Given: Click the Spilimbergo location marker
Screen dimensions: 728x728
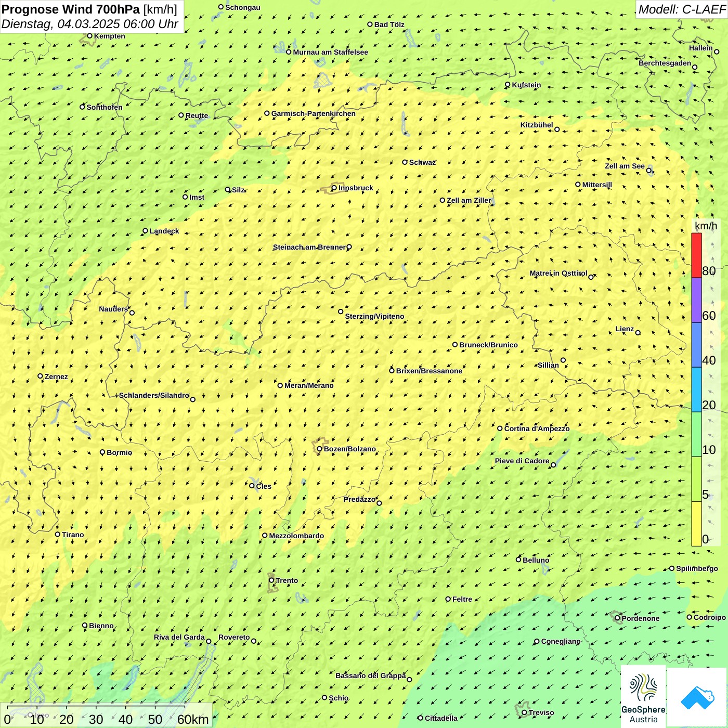Looking at the screenshot, I should [672, 568].
